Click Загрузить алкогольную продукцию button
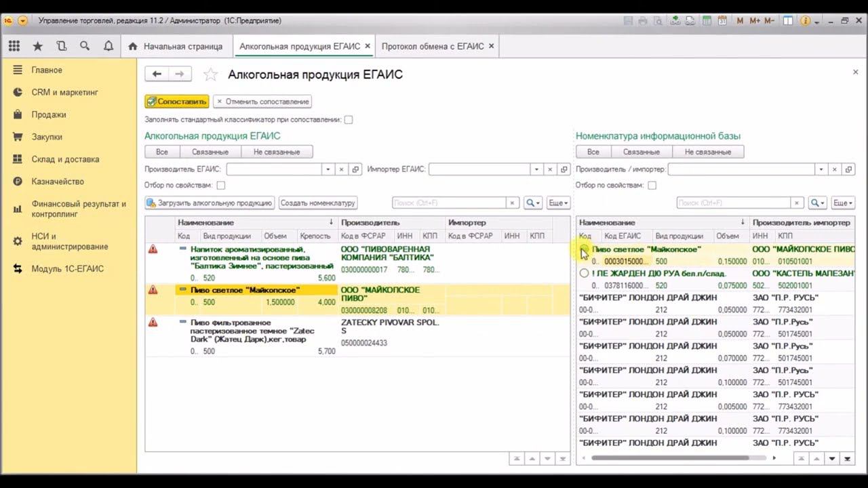 210,203
